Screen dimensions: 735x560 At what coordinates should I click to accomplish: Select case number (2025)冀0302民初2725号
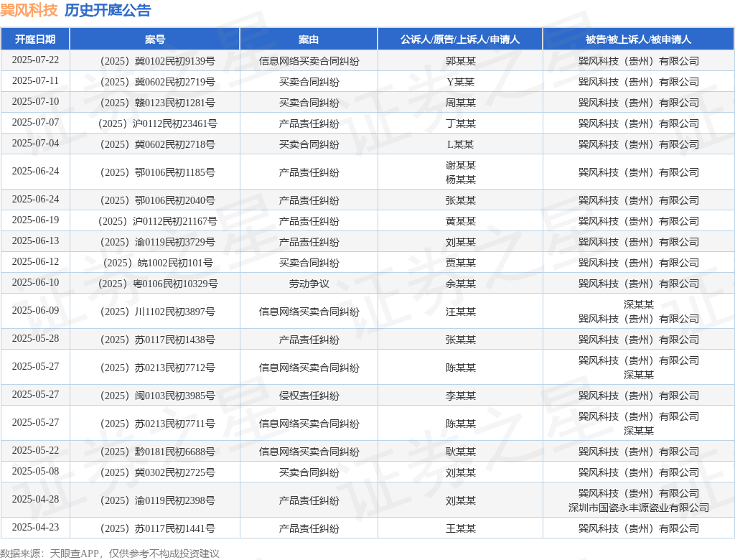[157, 472]
